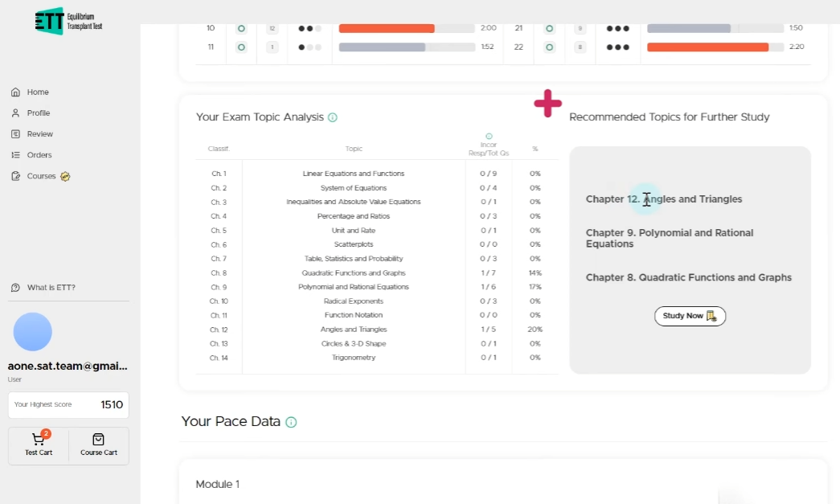
Task: Select Chapter 9 Polynomial and Rational Equations recommendation
Action: coord(669,238)
